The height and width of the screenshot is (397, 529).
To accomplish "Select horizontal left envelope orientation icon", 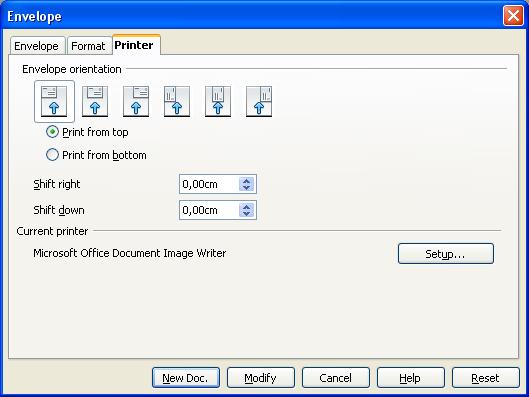I will [x=54, y=101].
